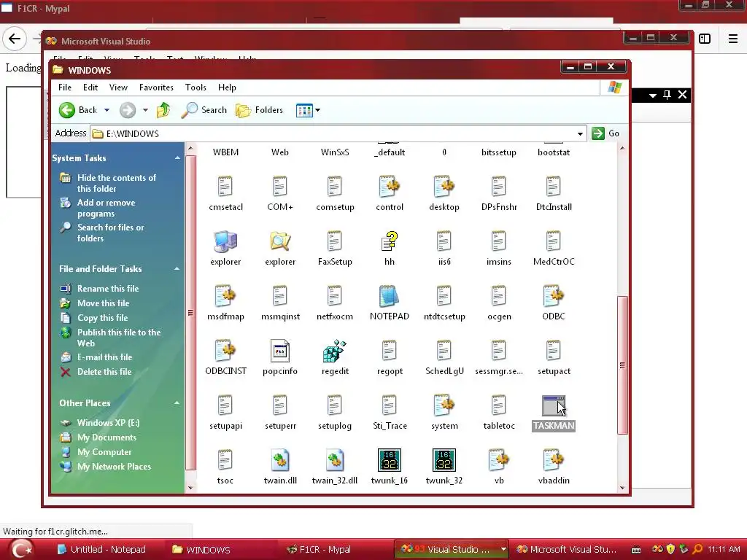Click the Go button
The width and height of the screenshot is (747, 560).
click(606, 134)
